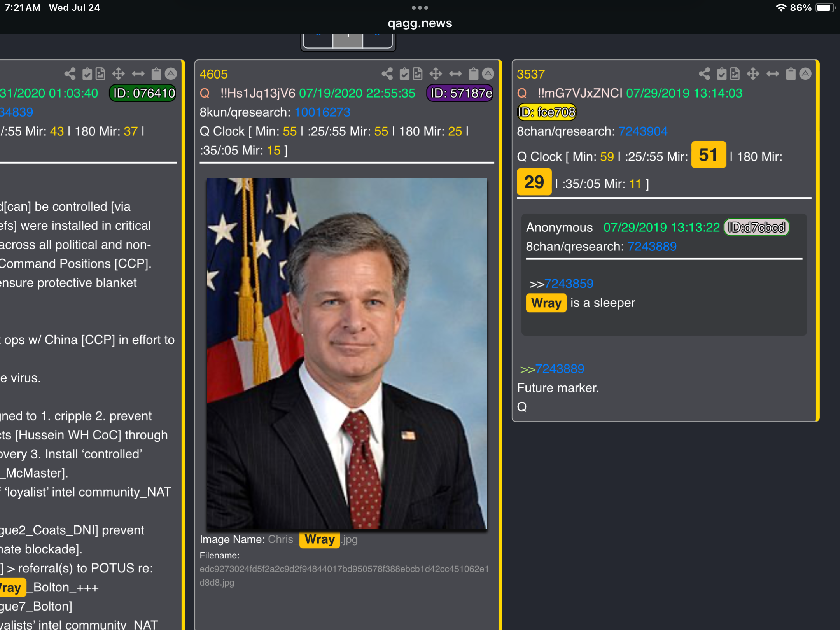Click timestamp 07/29/2019 13:14:03
The height and width of the screenshot is (630, 840).
pos(684,93)
